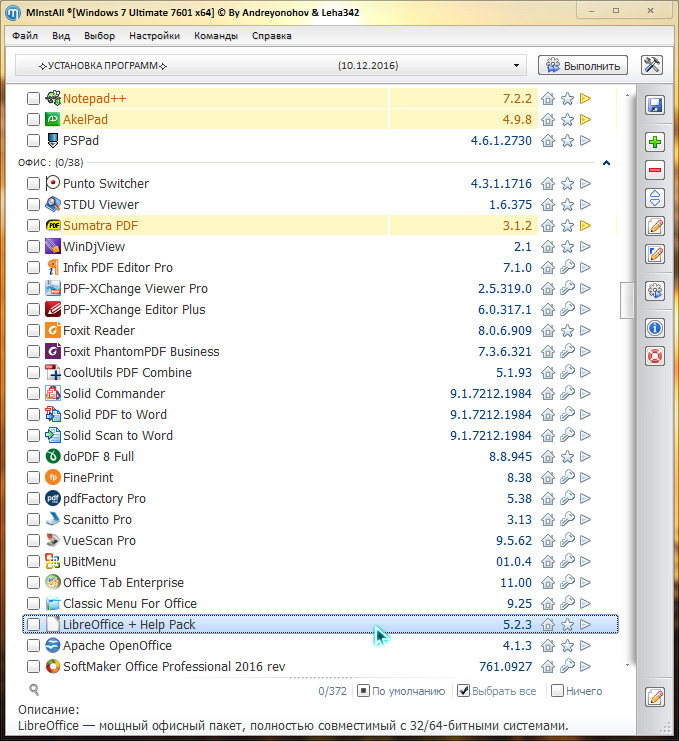Screen dimensions: 679x741
Task: Click the blue info icon in sidebar
Action: click(655, 327)
